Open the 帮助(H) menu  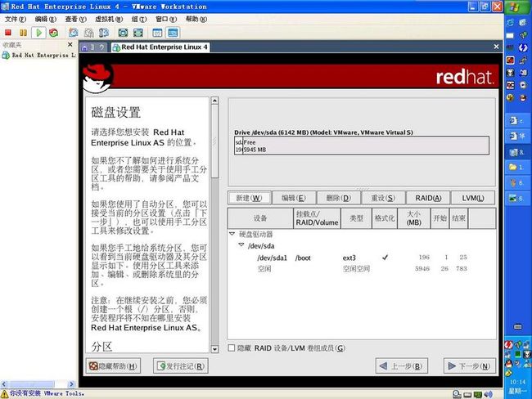196,19
